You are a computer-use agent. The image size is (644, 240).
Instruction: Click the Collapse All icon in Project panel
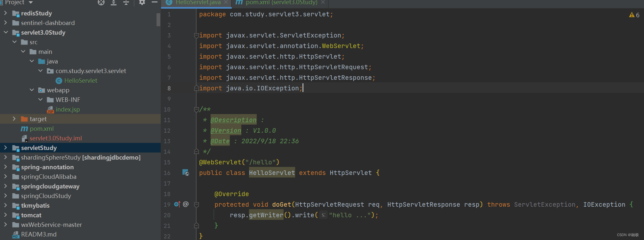[x=126, y=3]
